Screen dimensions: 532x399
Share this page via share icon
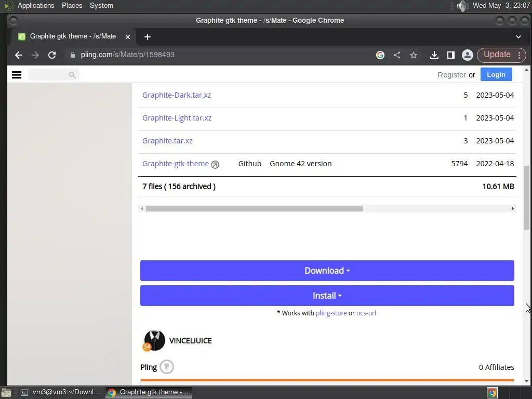(x=397, y=55)
